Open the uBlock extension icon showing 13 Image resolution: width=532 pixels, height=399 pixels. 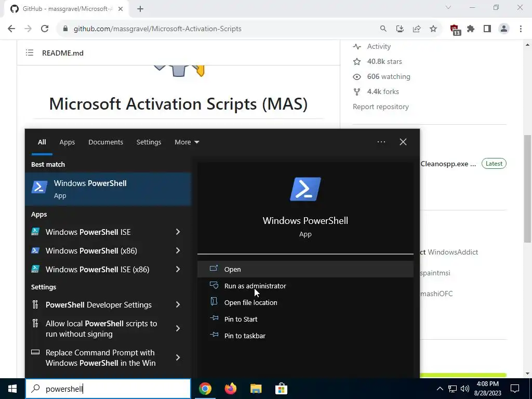[455, 30]
